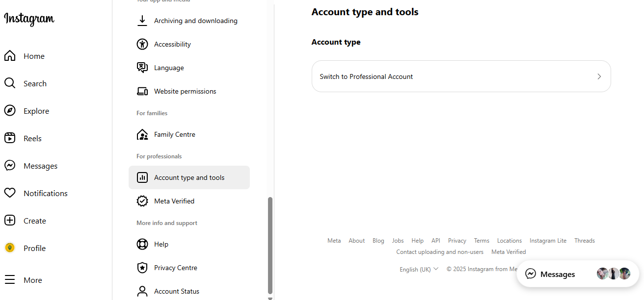Click the Reels icon in sidebar

(x=10, y=138)
